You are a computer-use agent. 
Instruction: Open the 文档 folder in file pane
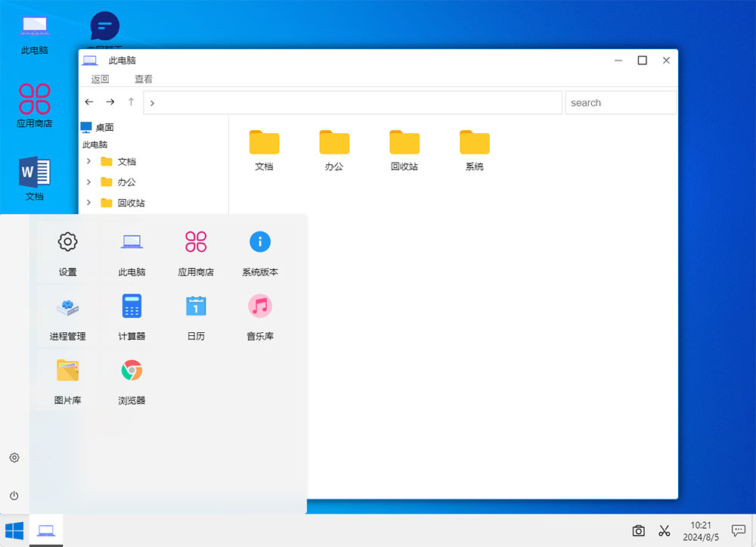coord(264,150)
